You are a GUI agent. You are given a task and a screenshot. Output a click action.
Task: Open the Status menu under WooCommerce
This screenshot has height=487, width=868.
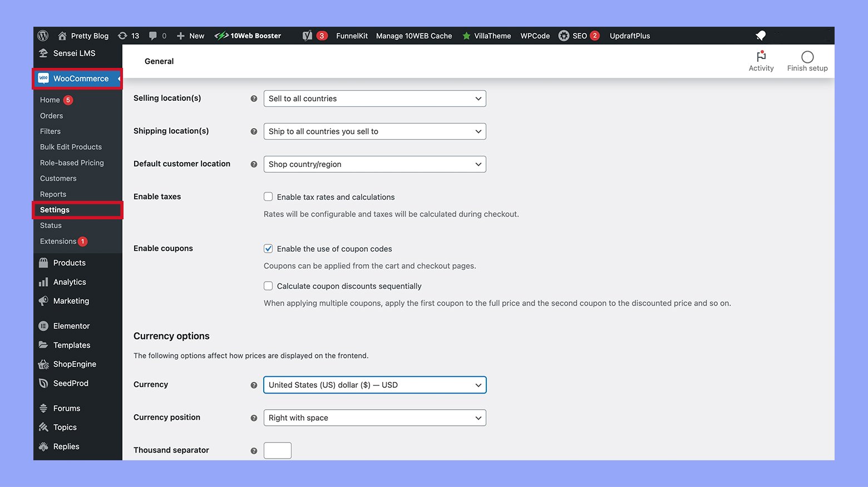coord(51,225)
